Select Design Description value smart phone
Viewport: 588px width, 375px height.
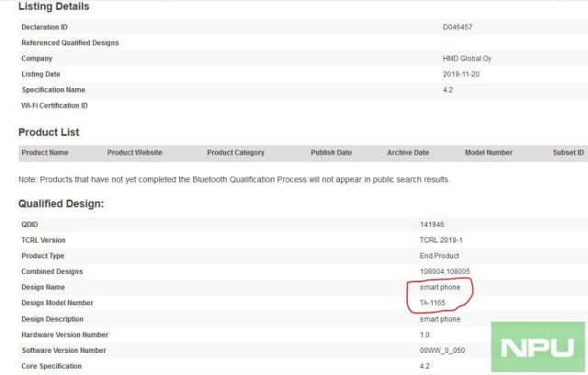[x=440, y=319]
